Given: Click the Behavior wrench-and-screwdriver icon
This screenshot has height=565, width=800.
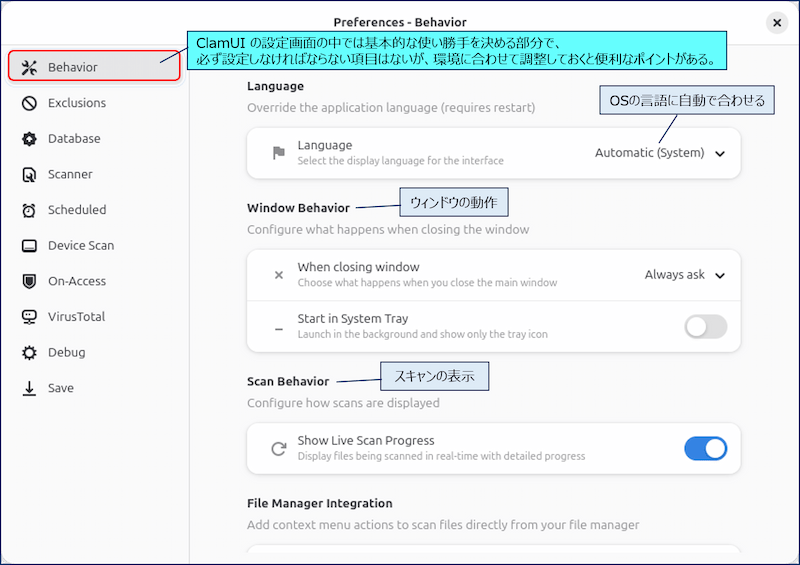Looking at the screenshot, I should coord(29,67).
